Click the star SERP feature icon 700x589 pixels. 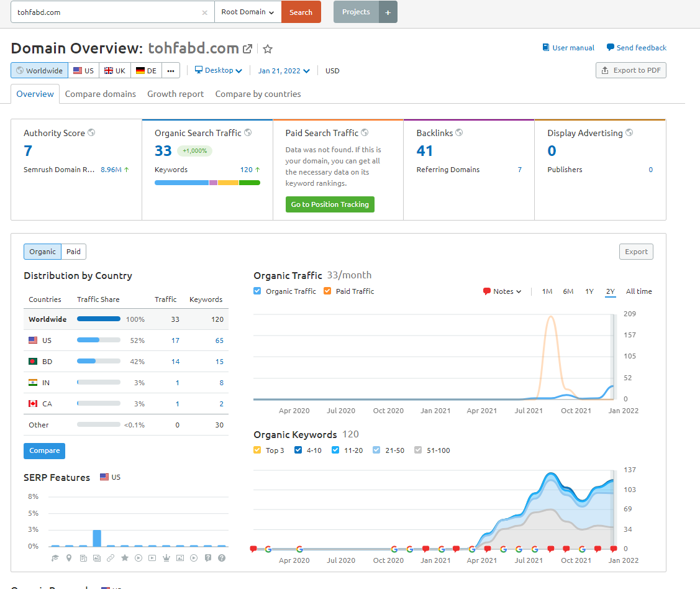(125, 558)
